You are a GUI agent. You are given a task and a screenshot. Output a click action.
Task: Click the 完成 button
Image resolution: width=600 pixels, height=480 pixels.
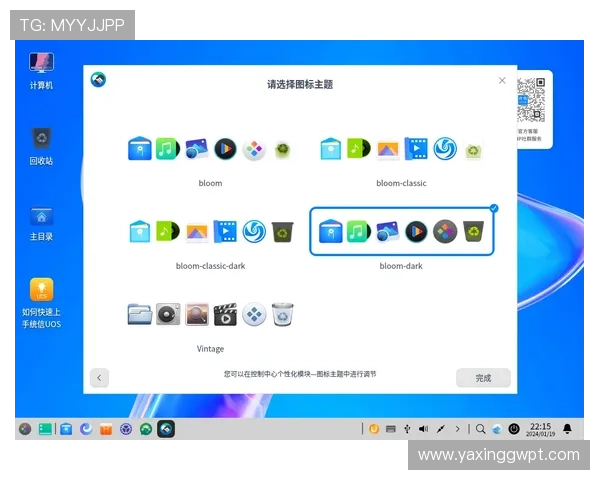[483, 378]
